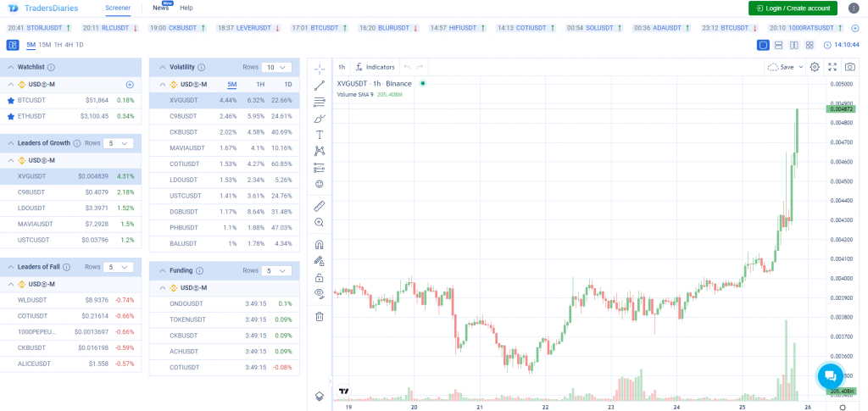
Task: Select the 15M timeframe
Action: [45, 45]
